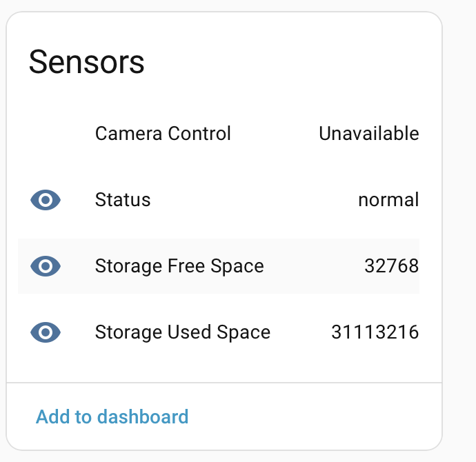Click the normal value of Status

coord(388,200)
